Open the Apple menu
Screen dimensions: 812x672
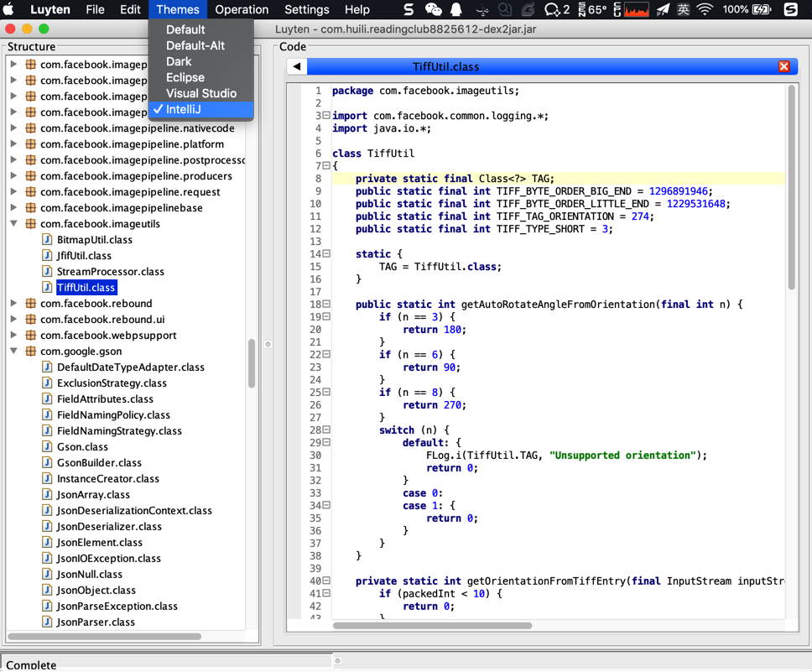(8, 9)
